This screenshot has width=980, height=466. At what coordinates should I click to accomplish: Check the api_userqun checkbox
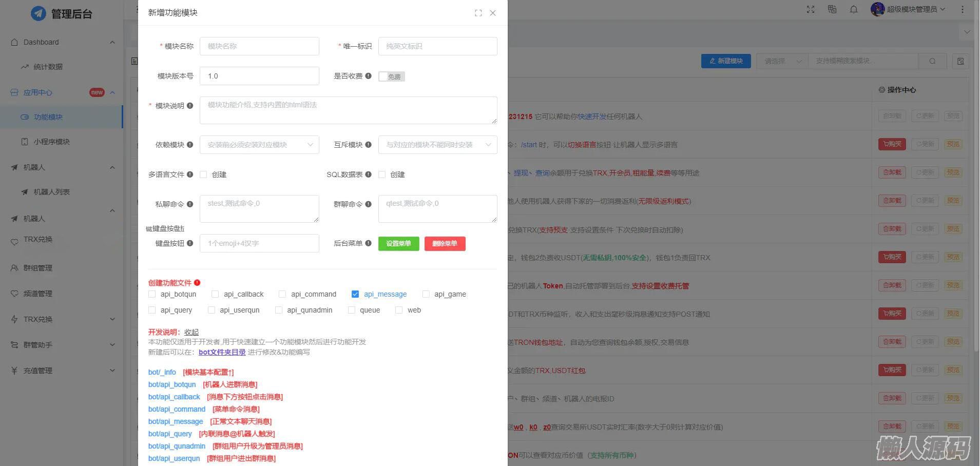pyautogui.click(x=212, y=310)
